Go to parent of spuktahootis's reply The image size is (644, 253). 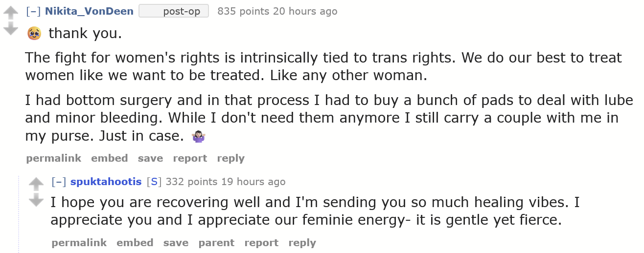tap(216, 243)
